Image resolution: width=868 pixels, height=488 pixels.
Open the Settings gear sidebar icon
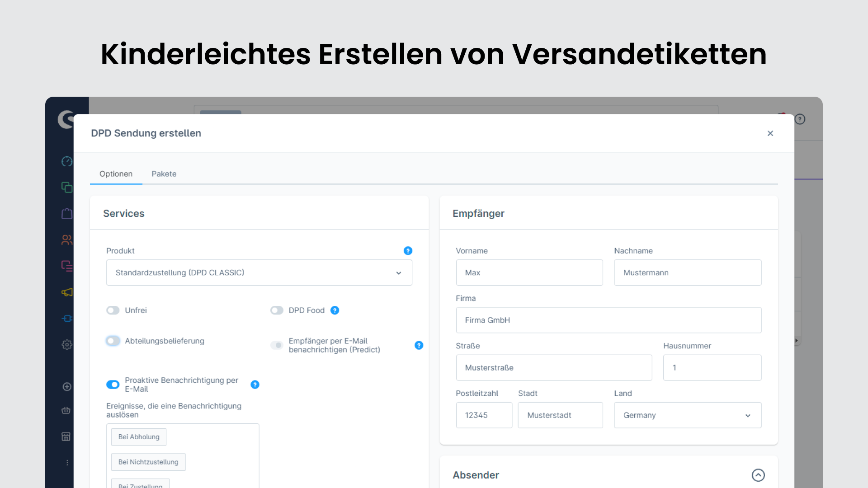(x=66, y=344)
